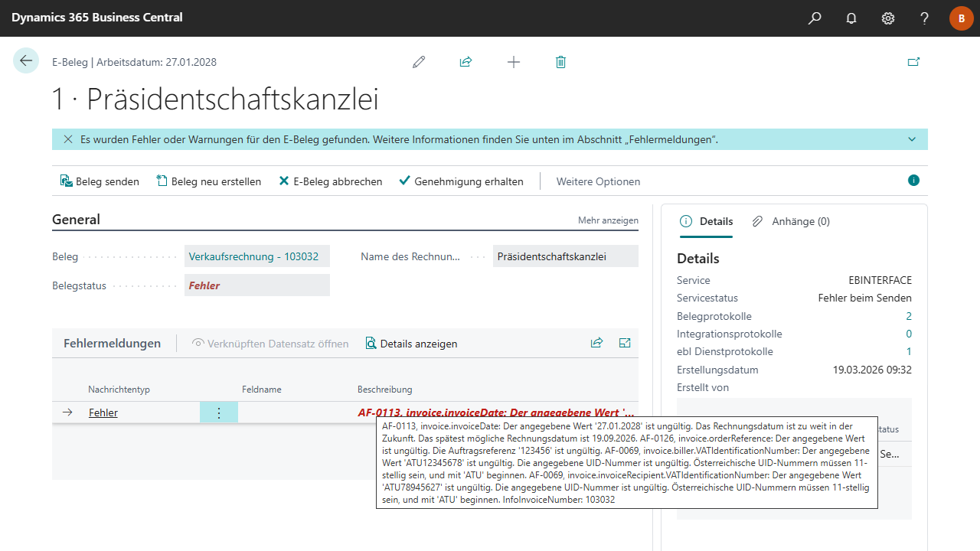Expand the notification banner chevron

click(x=912, y=139)
